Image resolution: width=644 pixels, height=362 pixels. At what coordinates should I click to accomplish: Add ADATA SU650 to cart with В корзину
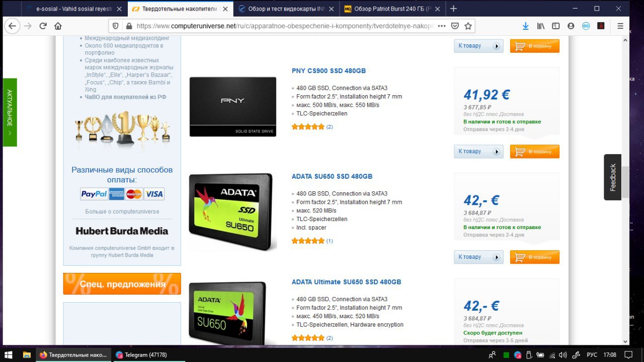click(x=534, y=257)
